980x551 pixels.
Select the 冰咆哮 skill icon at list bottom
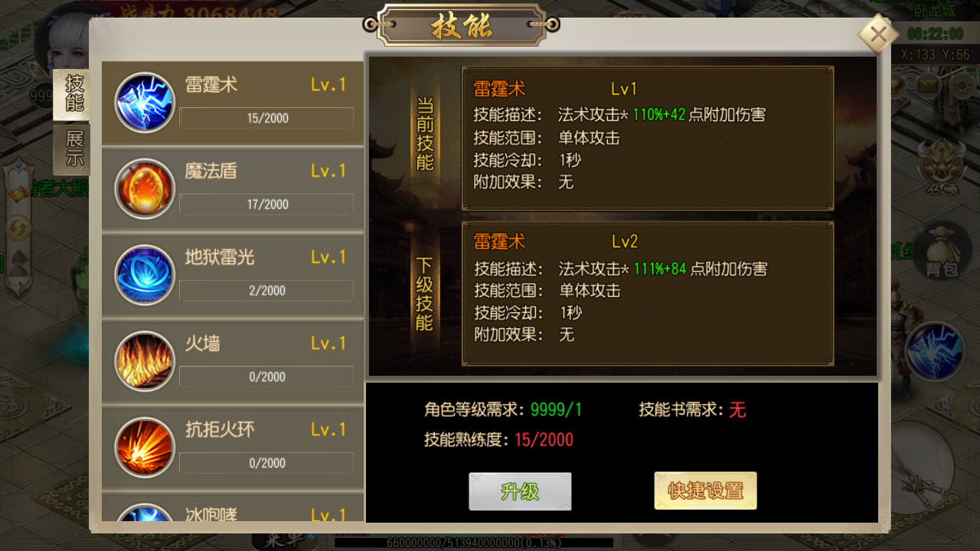[x=145, y=513]
